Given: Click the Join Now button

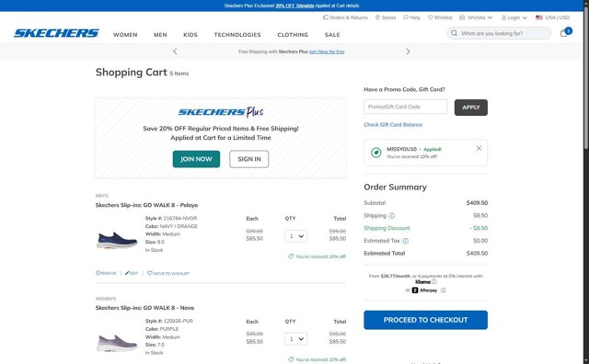Looking at the screenshot, I should click(196, 159).
